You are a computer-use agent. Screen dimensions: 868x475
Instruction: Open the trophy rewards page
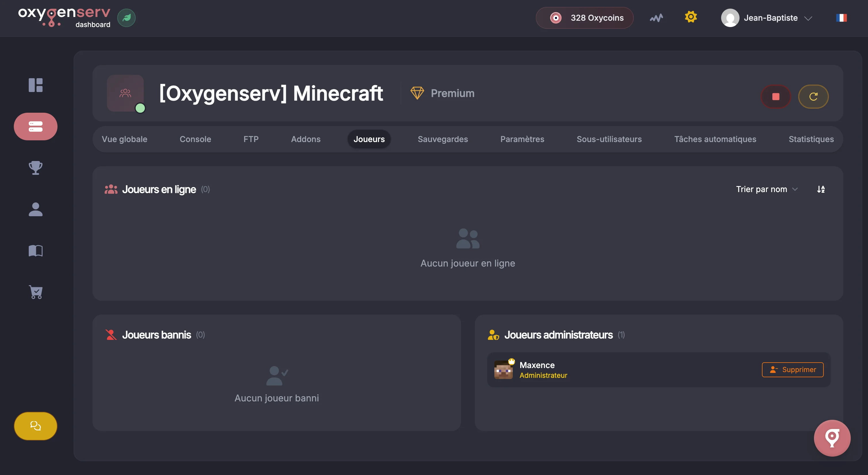pyautogui.click(x=35, y=168)
